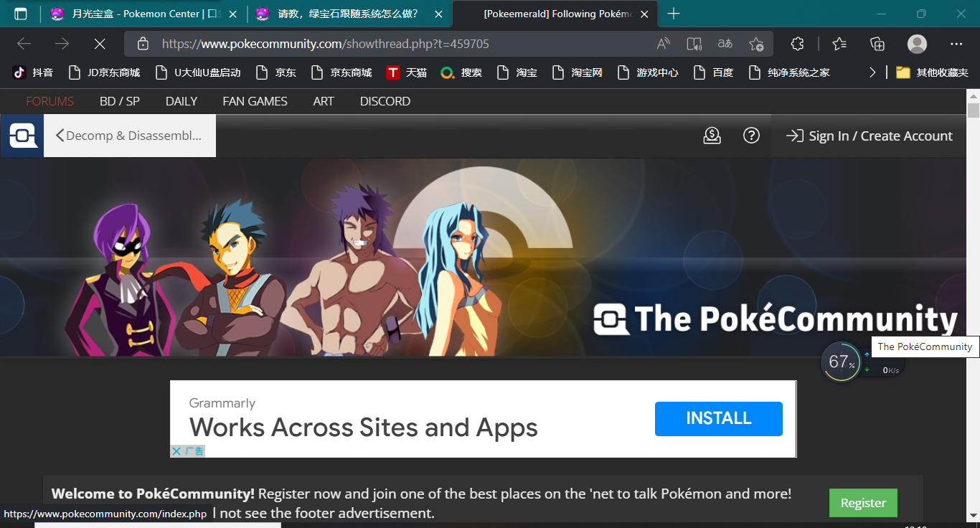Open a new browser tab
This screenshot has width=980, height=528.
[x=674, y=14]
